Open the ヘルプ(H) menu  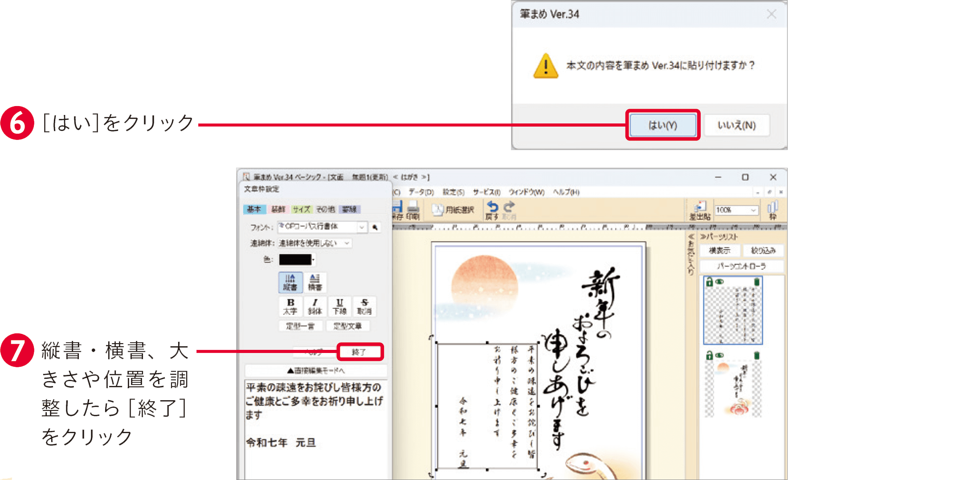pos(566,192)
